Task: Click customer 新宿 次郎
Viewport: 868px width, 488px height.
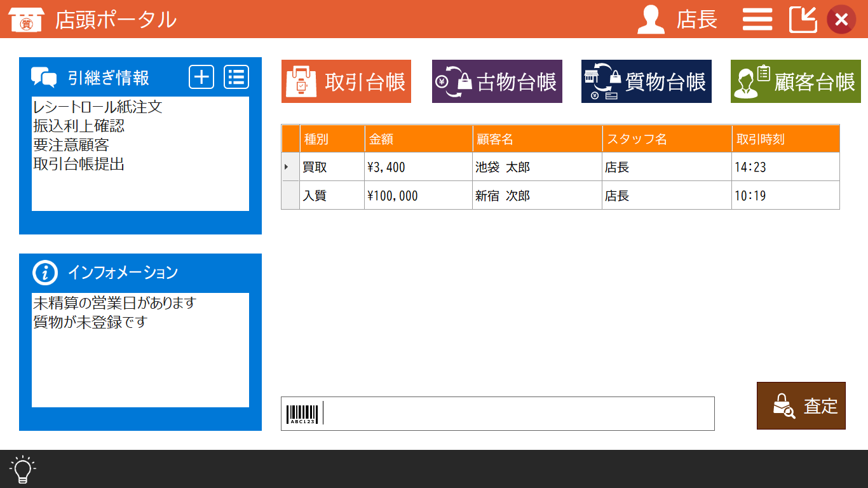Action: tap(538, 195)
